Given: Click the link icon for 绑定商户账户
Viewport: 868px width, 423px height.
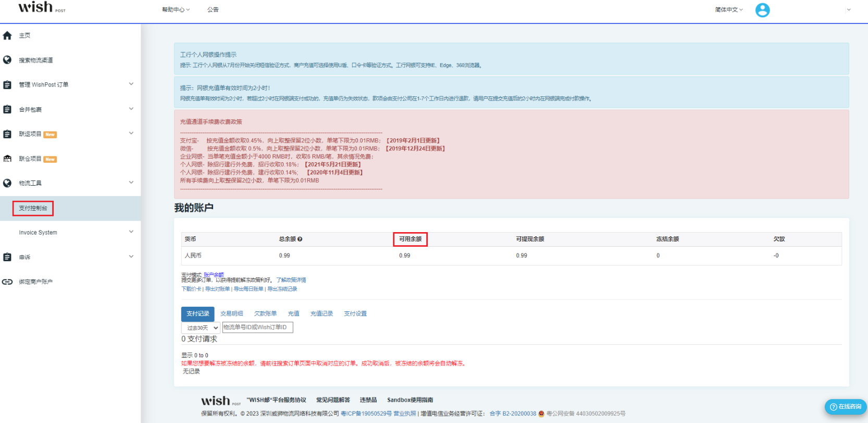Looking at the screenshot, I should tap(7, 282).
